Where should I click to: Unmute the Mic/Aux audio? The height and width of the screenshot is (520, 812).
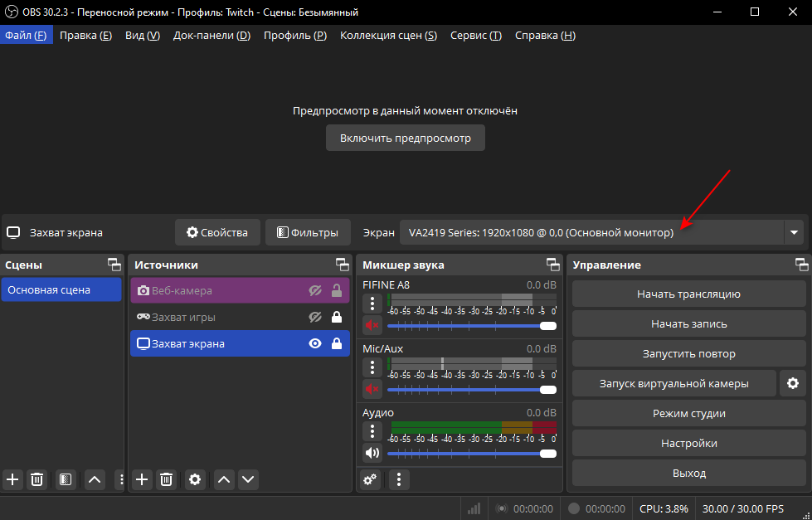(372, 389)
